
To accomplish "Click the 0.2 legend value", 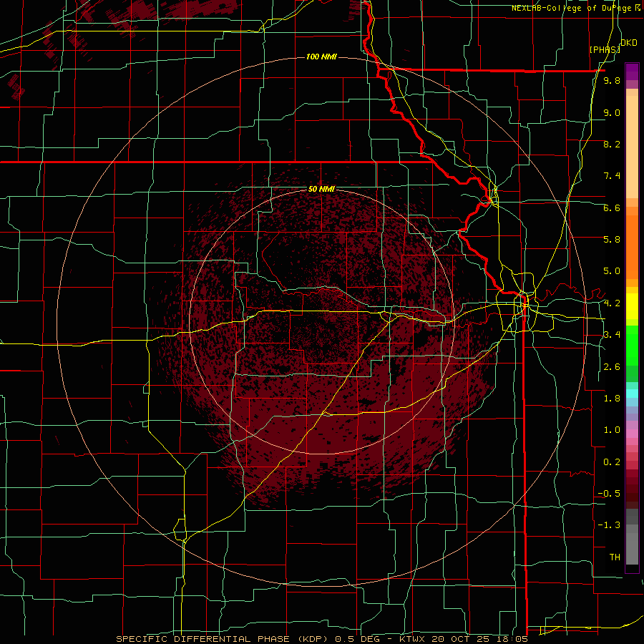I will point(612,462).
